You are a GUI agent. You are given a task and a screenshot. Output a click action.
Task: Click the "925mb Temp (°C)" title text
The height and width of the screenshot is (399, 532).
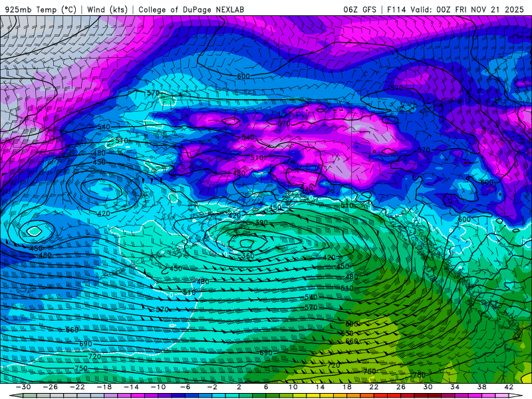(x=41, y=9)
